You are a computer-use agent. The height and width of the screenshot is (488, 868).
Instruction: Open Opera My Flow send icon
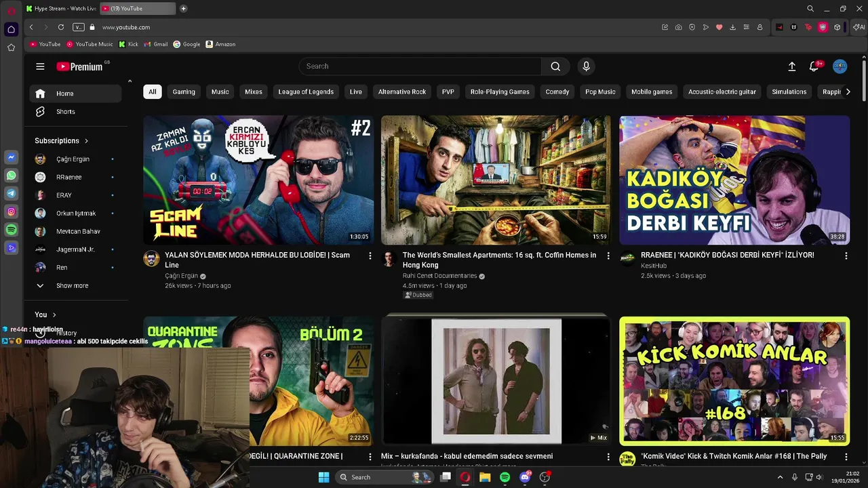tap(705, 27)
